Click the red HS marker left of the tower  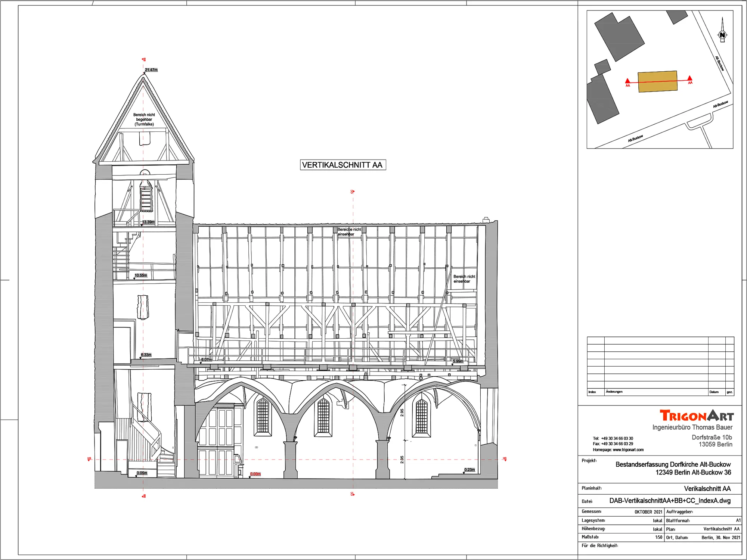point(89,459)
